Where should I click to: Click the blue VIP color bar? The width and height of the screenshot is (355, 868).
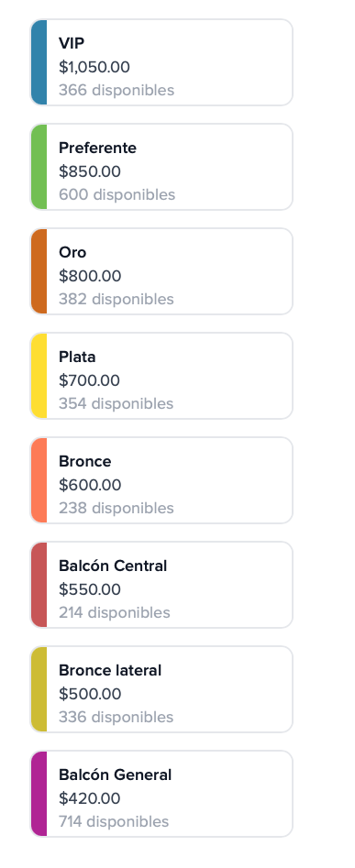tap(39, 62)
